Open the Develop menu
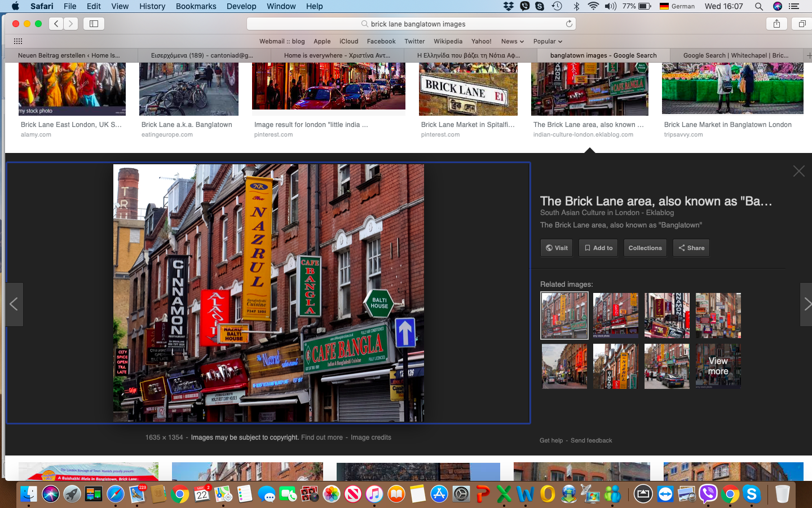812x508 pixels. tap(241, 6)
